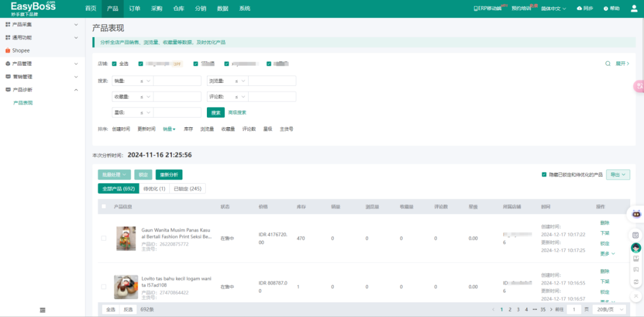Open the 帮助 help icon
The height and width of the screenshot is (317, 644).
coord(605,8)
